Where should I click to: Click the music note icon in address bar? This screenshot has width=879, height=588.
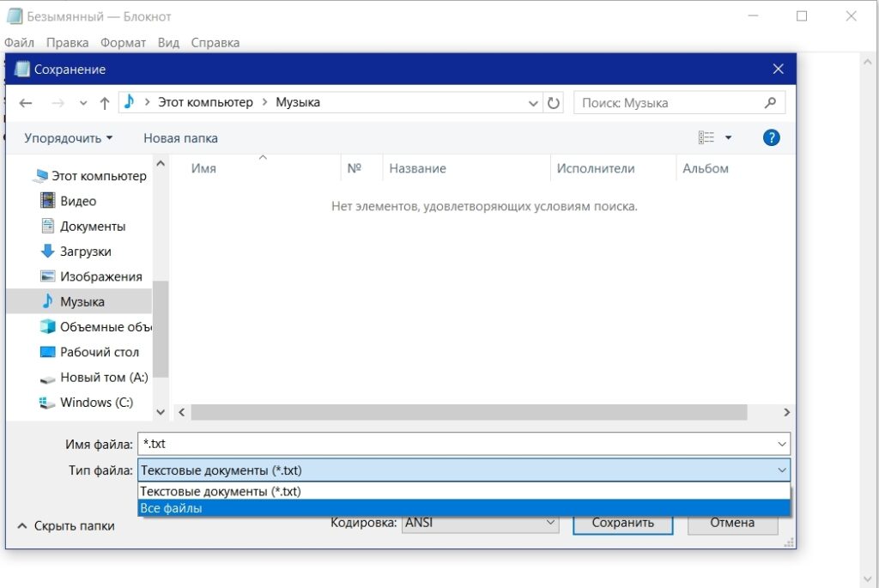[130, 101]
